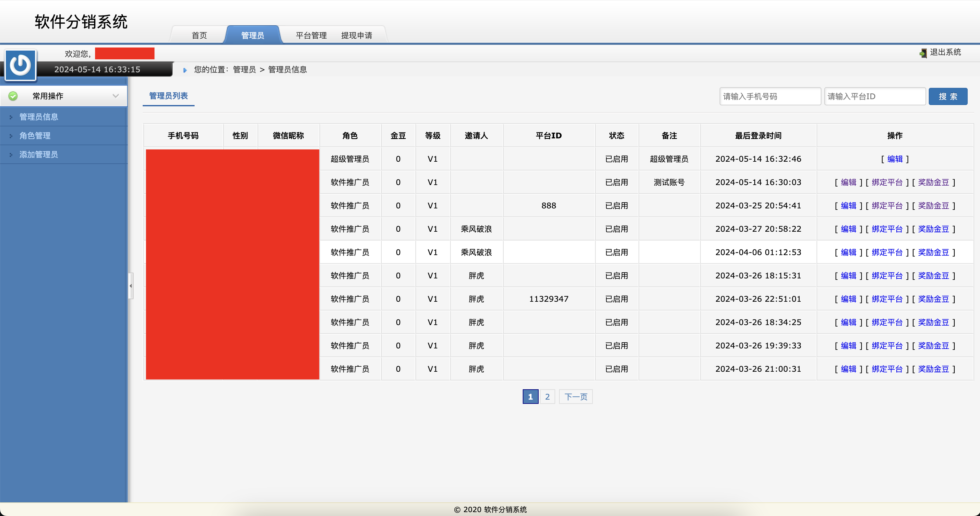The image size is (980, 516).
Task: Click the 11329347 platform ID cell
Action: click(549, 299)
